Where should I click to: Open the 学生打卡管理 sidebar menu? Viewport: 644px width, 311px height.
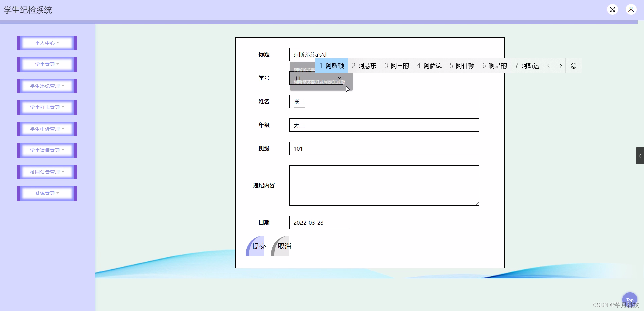(x=47, y=107)
